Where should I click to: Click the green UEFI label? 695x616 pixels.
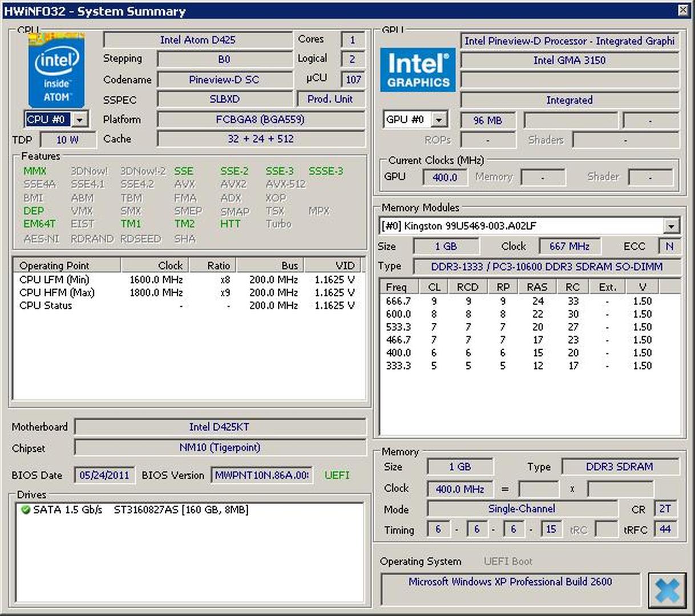337,475
